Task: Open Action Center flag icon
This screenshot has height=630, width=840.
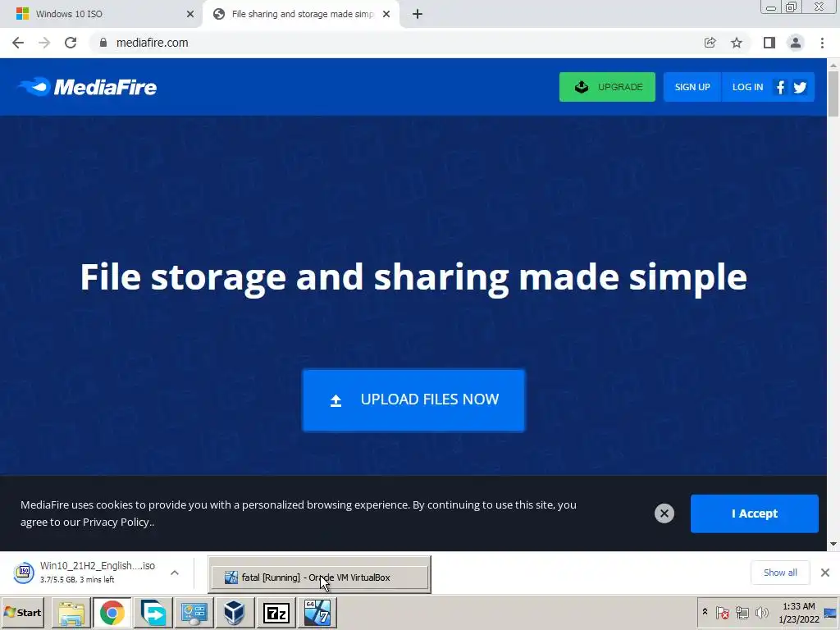Action: (722, 612)
